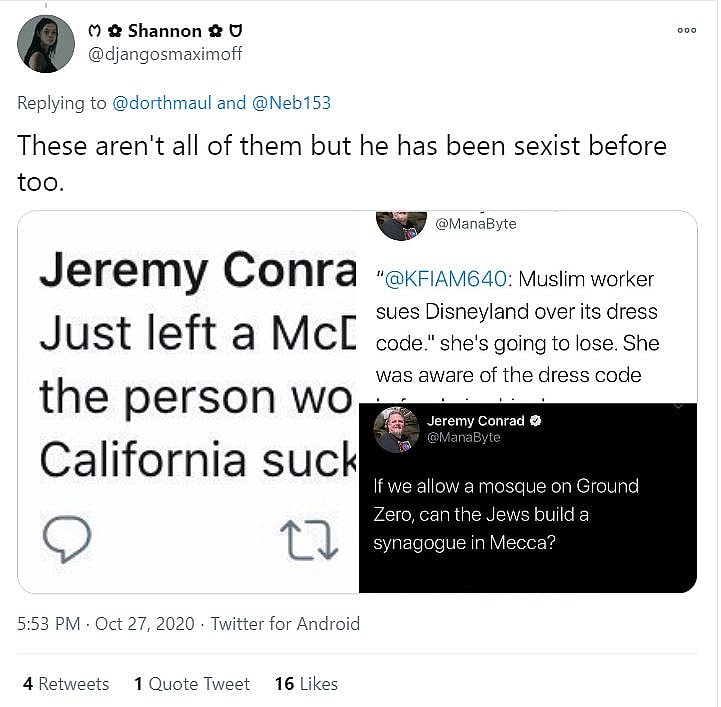The height and width of the screenshot is (707, 721).
Task: Click the reply speech bubble icon
Action: (x=69, y=541)
